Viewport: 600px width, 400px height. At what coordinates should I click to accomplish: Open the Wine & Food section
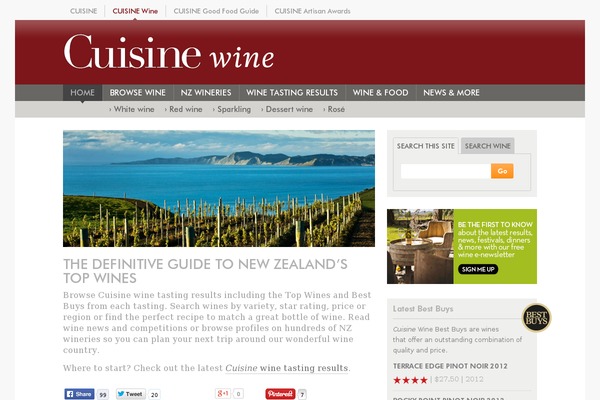coord(380,93)
